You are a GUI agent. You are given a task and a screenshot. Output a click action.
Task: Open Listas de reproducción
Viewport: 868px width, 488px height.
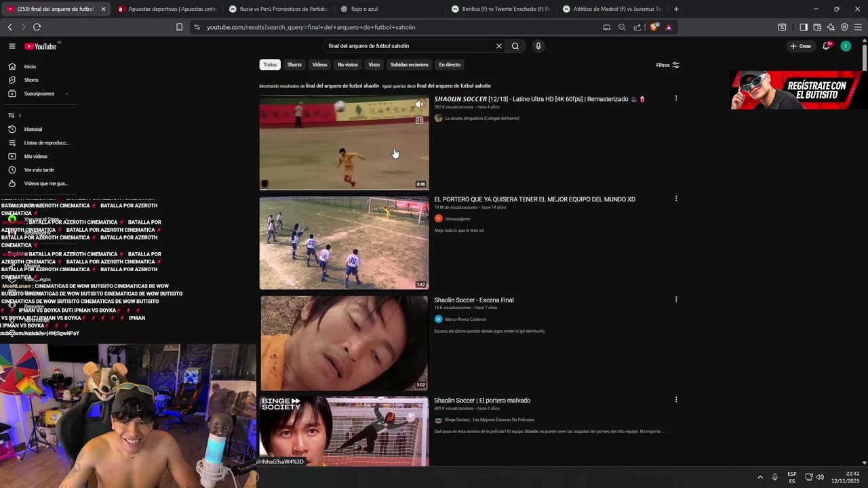[46, 143]
